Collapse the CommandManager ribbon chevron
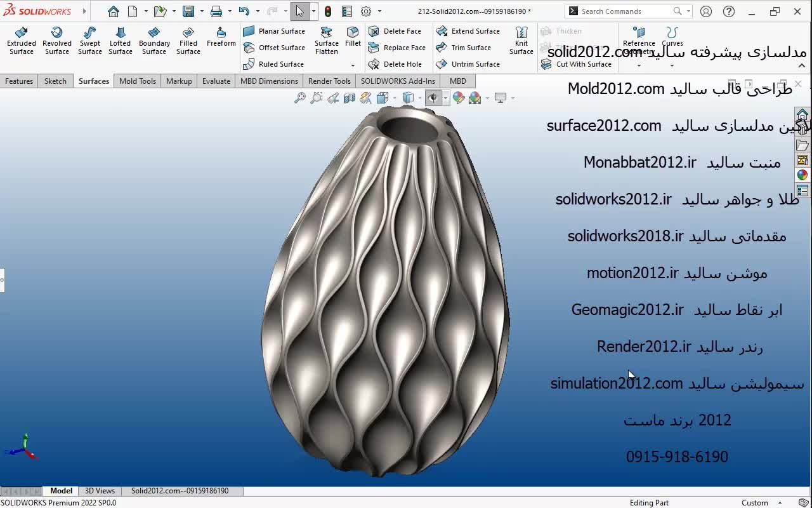 pos(801,65)
